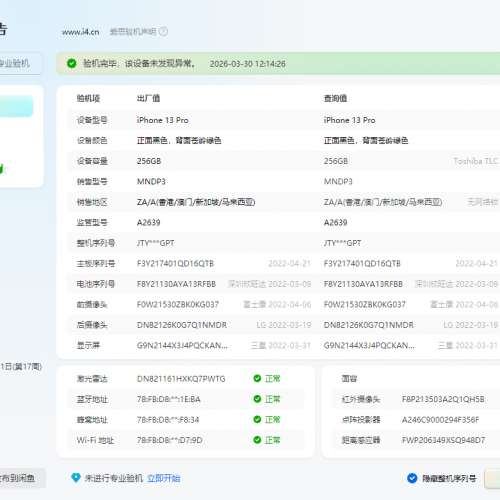Select A2639 in the 查询值 column
The width and height of the screenshot is (500, 500).
[336, 222]
